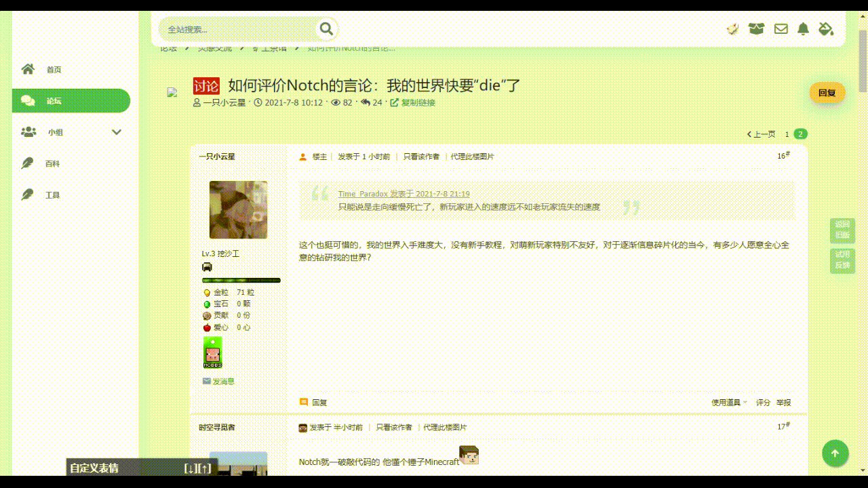Click the Minecraft face emoji in post 17
This screenshot has width=868, height=488.
(469, 455)
